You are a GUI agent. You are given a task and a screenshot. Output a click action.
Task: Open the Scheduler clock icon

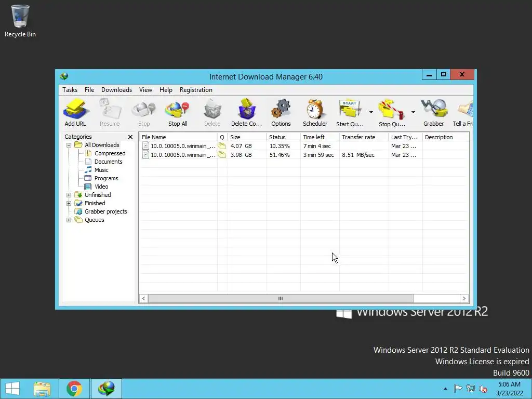[315, 113]
